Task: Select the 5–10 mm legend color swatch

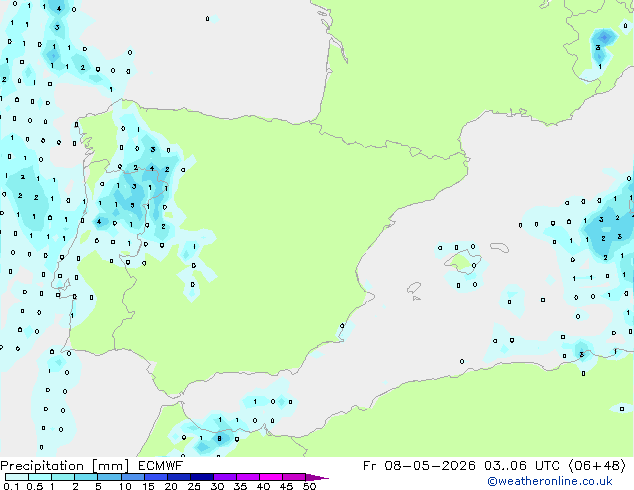Action: coord(110,477)
